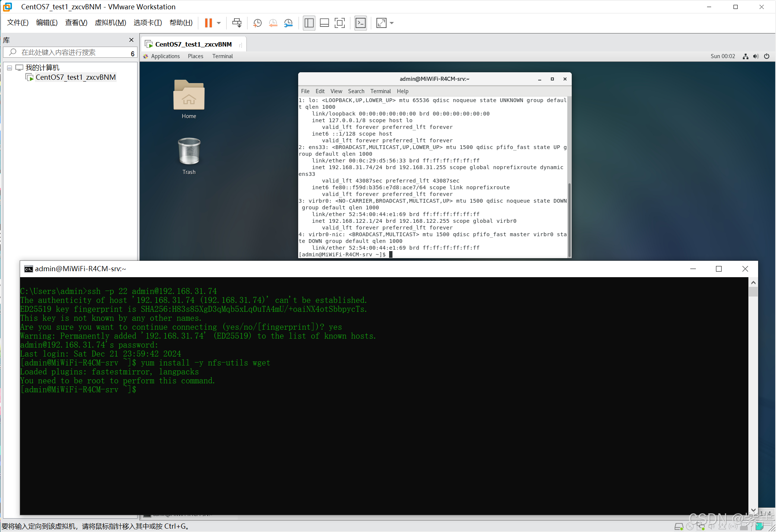Open the 虚拟机(M) menu
The height and width of the screenshot is (532, 776).
(110, 23)
